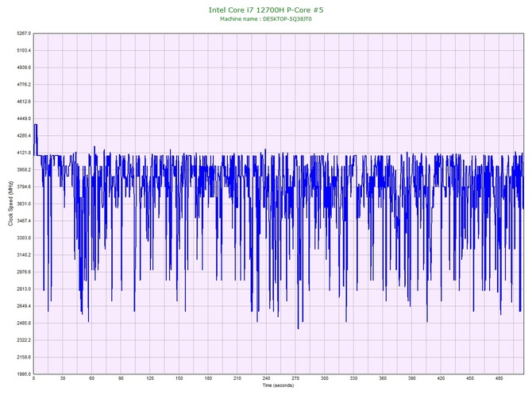Screen dimensions: 532x399
Task: Select the 2976.6 y-axis value
Action: pos(24,272)
